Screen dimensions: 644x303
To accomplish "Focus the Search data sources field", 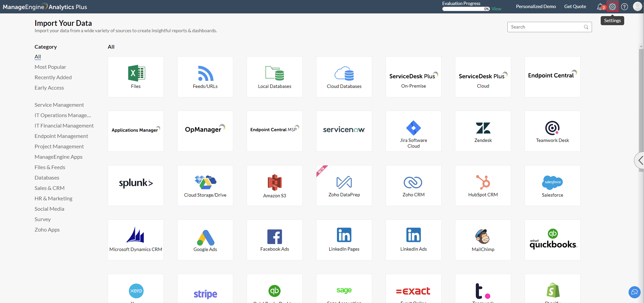I will pos(549,27).
